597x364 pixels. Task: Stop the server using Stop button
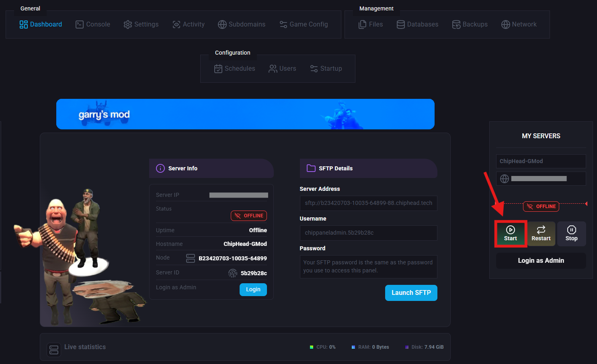(x=571, y=233)
